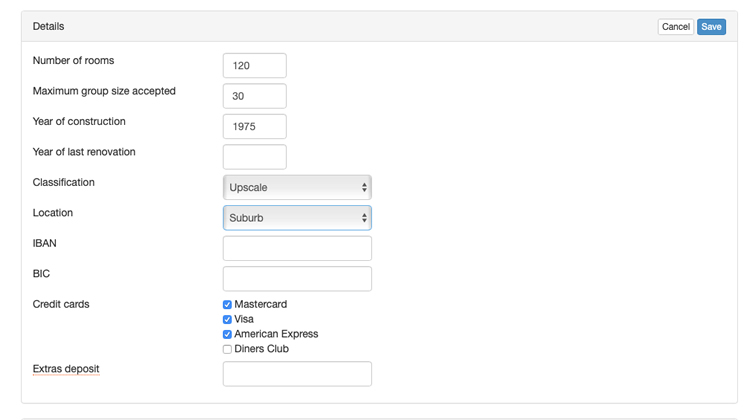Click into the IBAN text field

297,248
